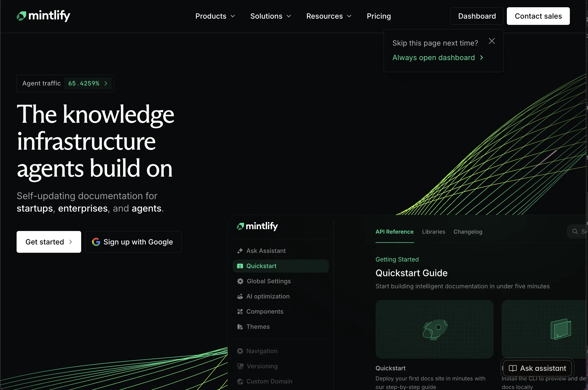Open Custom Domain in the sidebar

(x=281, y=381)
